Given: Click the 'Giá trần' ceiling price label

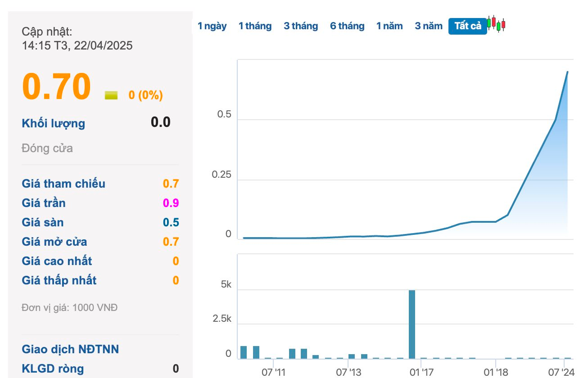Looking at the screenshot, I should point(44,203).
